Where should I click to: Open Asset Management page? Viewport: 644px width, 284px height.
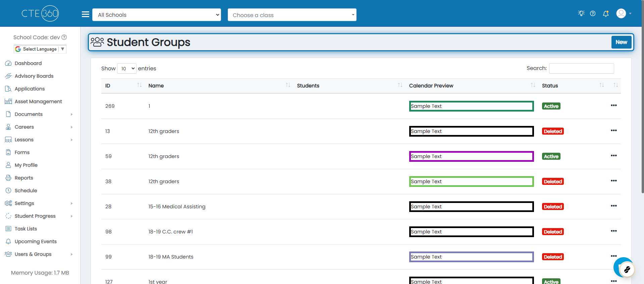click(x=38, y=101)
